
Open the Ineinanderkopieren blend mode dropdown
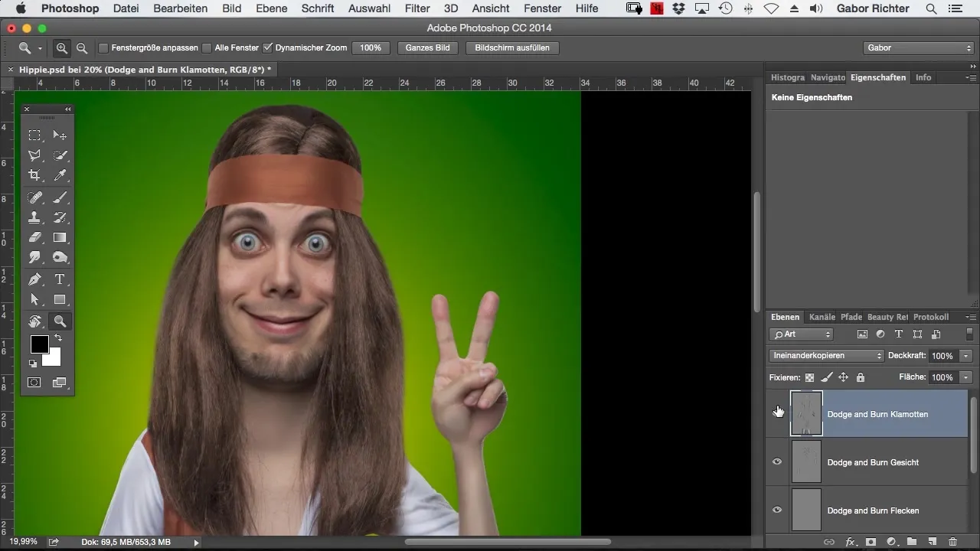pos(827,356)
